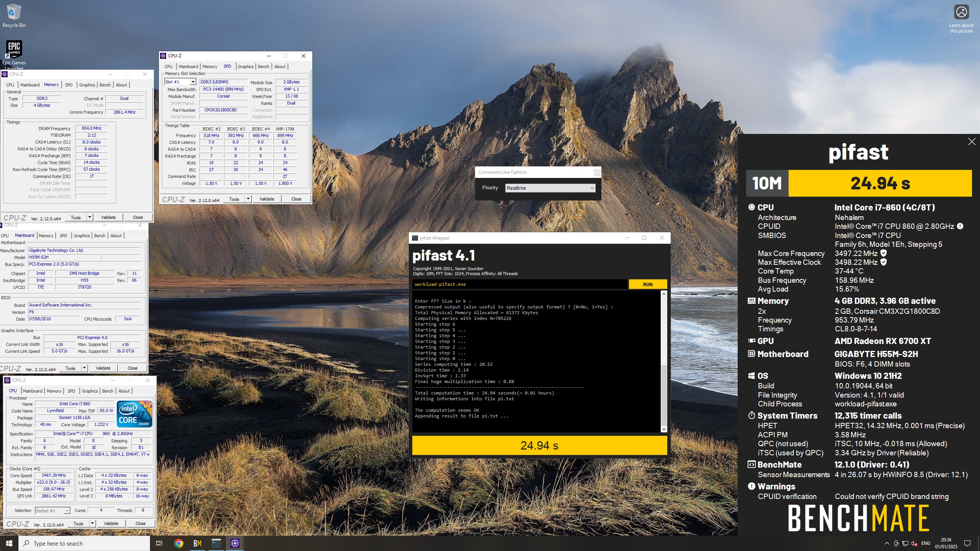Click the BIOS Date 07/06/2010 field
The height and width of the screenshot is (551, 980).
click(54, 319)
